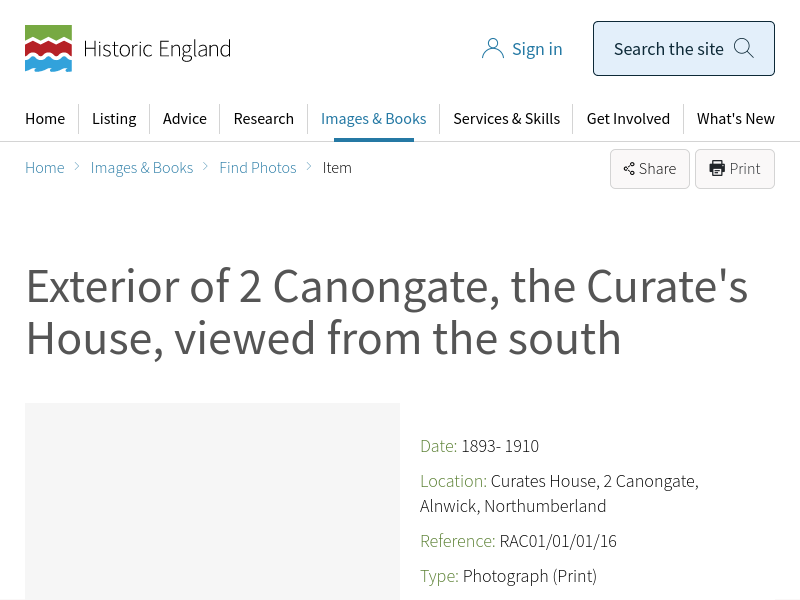
Task: Click the Home breadcrumb link
Action: coord(45,167)
